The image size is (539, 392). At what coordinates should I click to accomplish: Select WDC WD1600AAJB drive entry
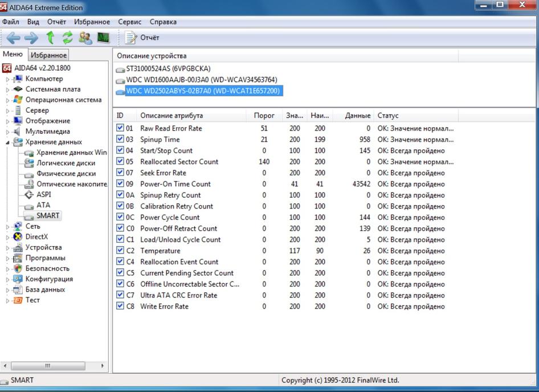tap(202, 80)
